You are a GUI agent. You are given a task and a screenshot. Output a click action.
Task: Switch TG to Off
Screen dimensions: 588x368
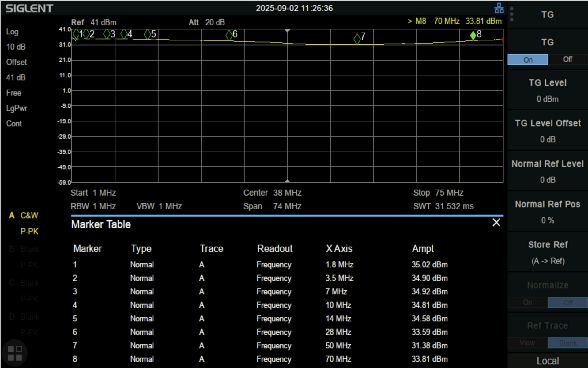click(567, 59)
